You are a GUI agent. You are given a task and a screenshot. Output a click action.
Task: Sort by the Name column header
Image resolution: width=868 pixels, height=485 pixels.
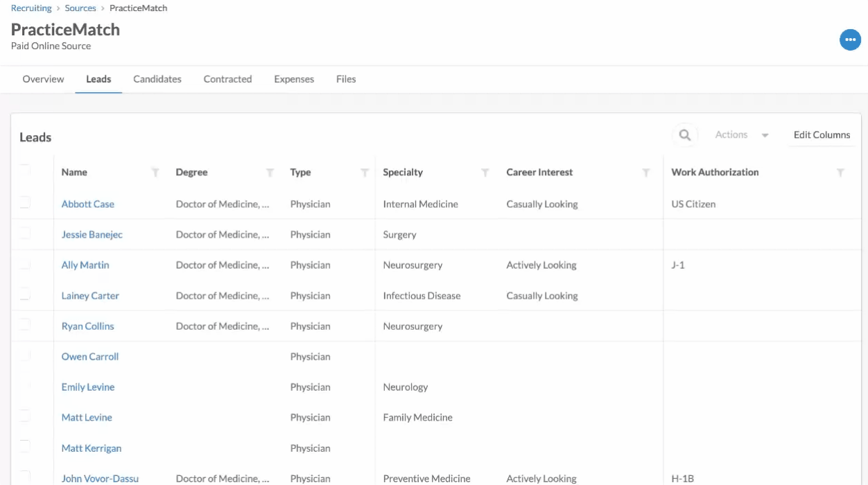74,173
